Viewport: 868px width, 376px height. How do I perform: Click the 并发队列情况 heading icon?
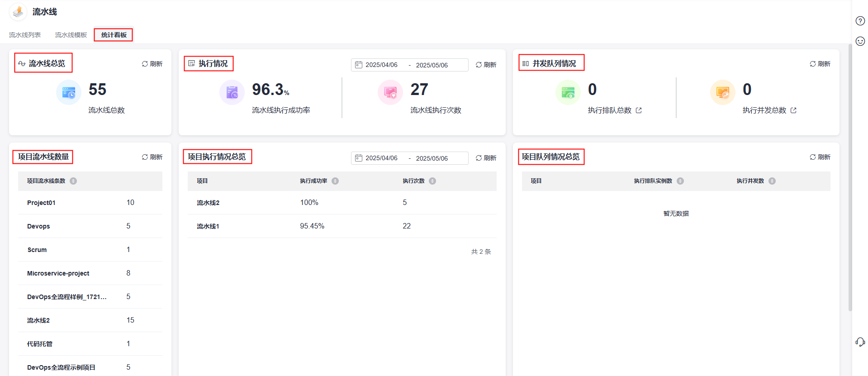(x=526, y=64)
